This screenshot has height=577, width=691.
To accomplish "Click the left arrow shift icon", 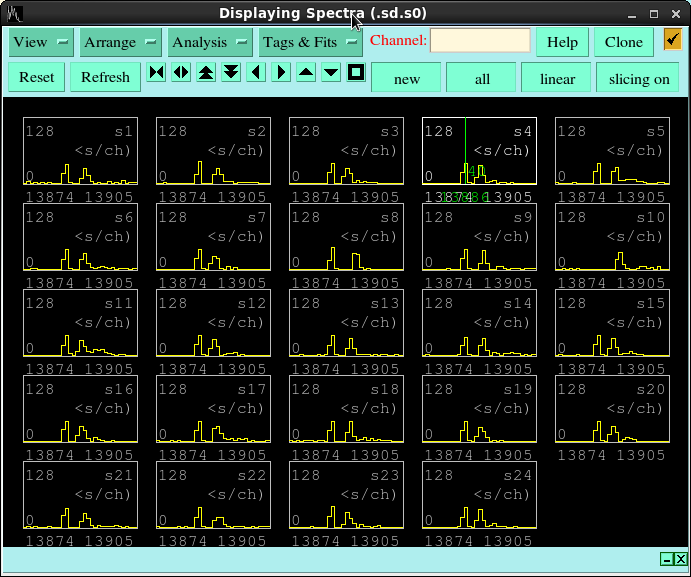I will (x=256, y=72).
